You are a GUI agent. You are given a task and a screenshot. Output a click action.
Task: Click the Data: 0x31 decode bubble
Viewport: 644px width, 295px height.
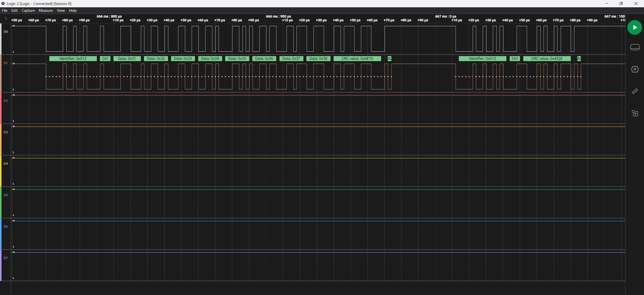click(127, 59)
